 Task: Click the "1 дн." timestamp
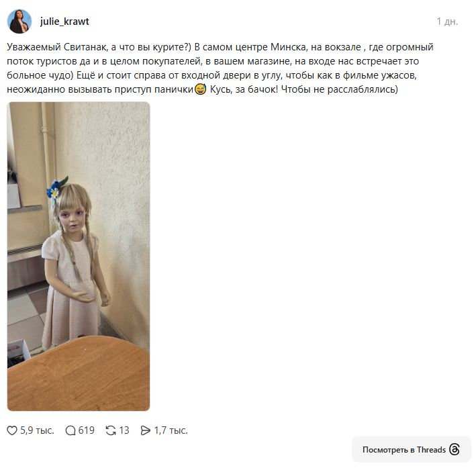click(x=447, y=21)
